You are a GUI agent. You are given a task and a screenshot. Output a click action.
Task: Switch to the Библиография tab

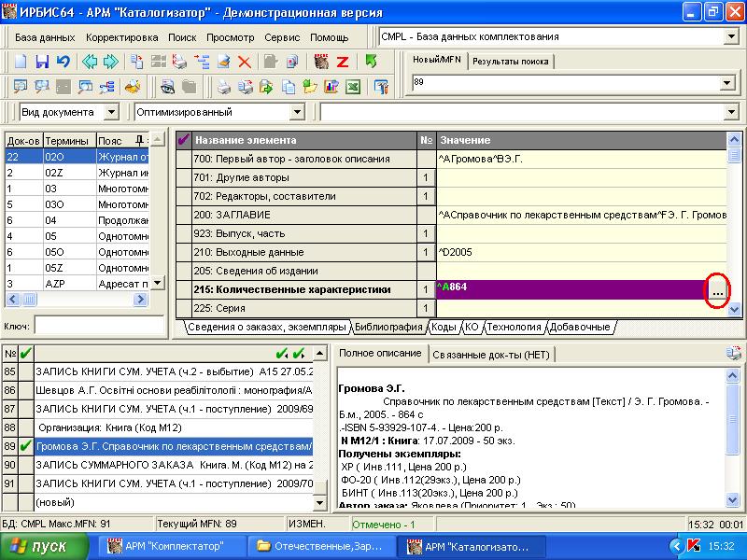[x=388, y=327]
